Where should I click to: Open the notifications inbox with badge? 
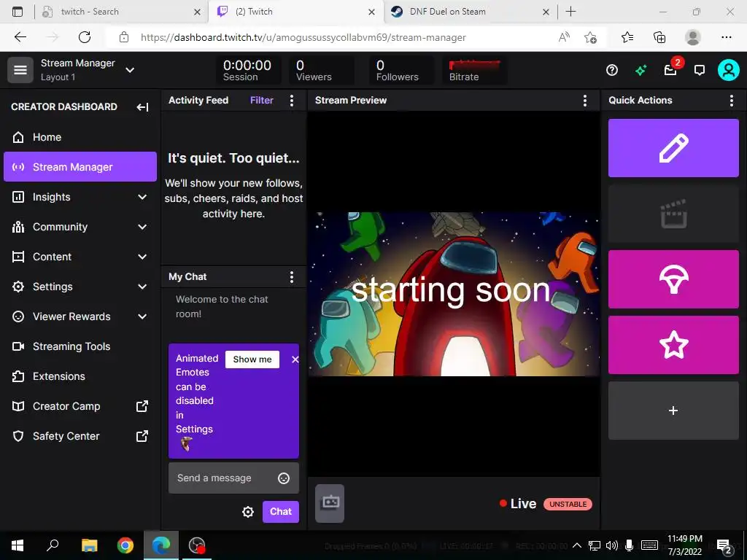671,71
